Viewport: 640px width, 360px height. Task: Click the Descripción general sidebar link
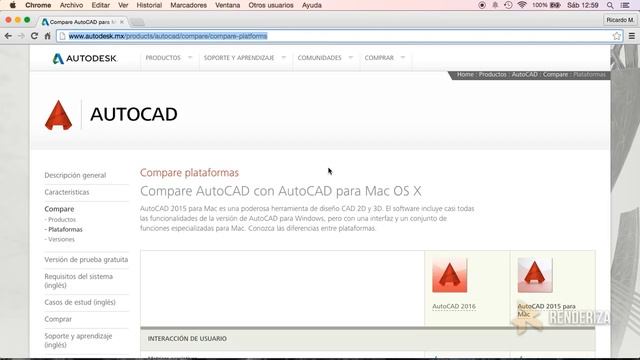75,175
